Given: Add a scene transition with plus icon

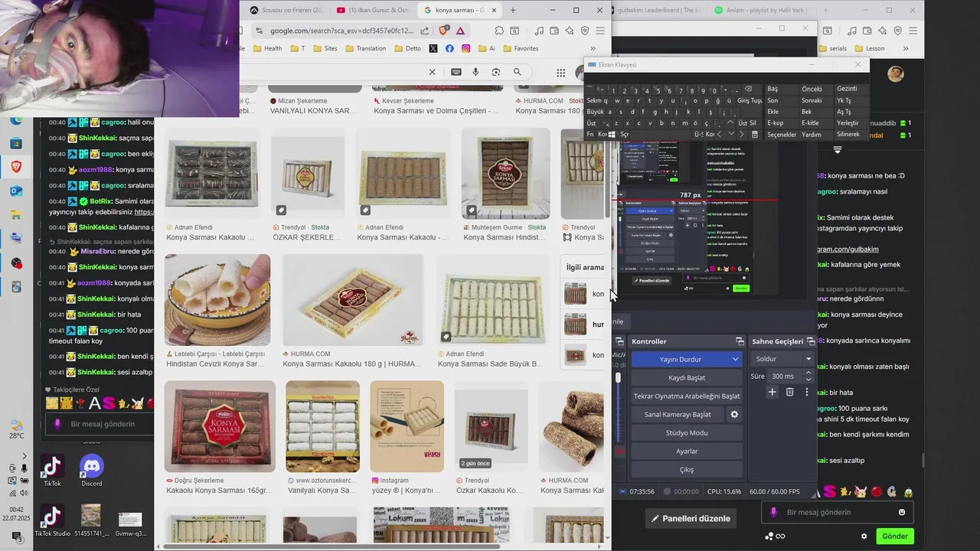Looking at the screenshot, I should (772, 392).
